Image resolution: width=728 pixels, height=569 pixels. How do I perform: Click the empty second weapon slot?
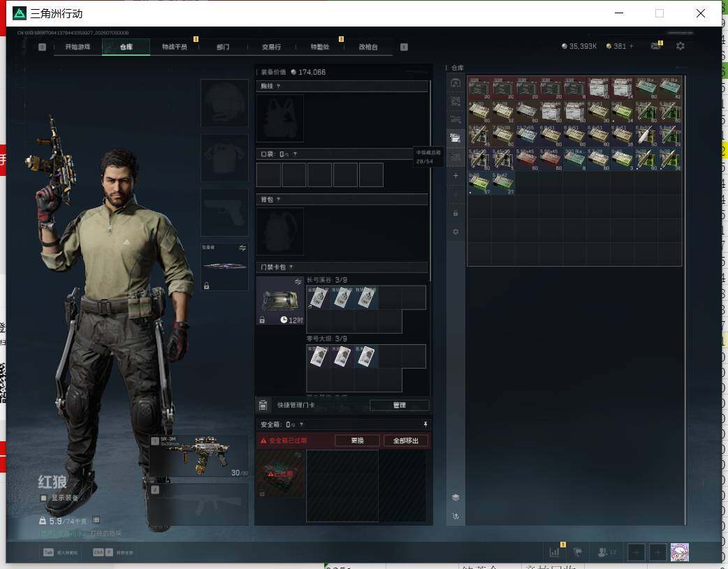tap(198, 505)
